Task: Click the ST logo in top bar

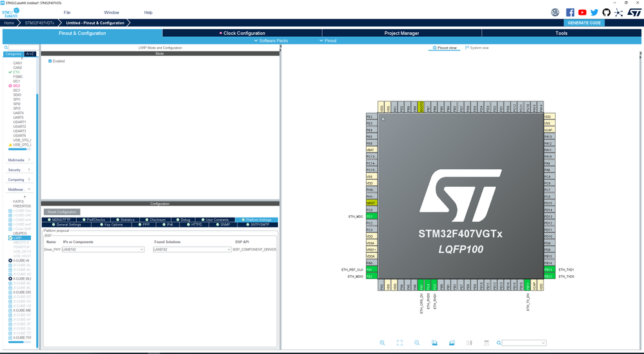Action: tap(634, 12)
